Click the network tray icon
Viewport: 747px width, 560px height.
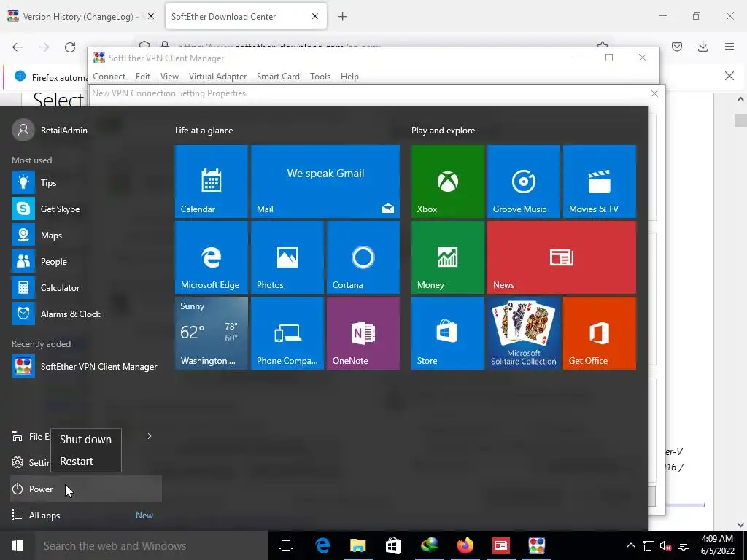pos(648,545)
